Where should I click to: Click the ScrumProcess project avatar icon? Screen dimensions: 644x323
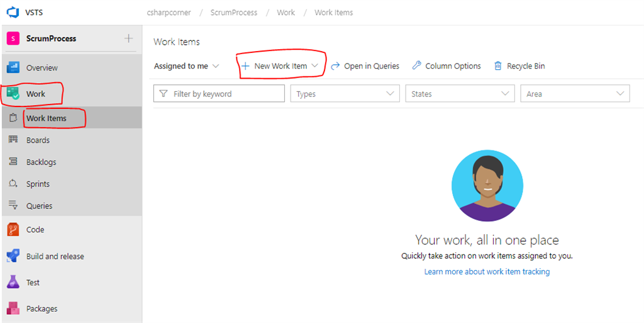point(13,38)
